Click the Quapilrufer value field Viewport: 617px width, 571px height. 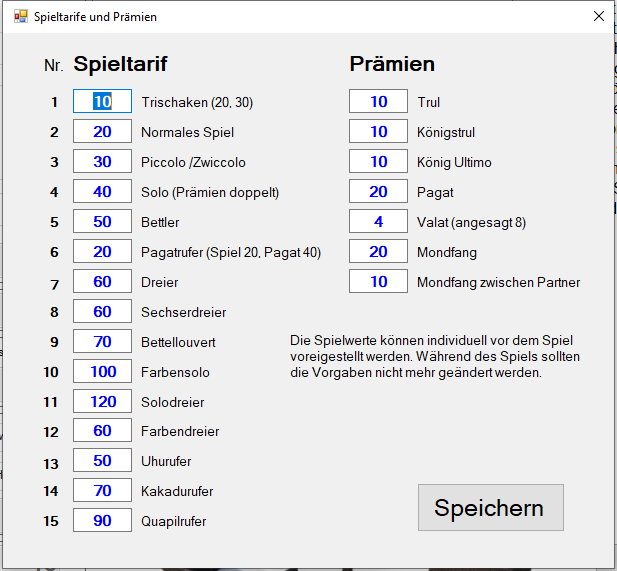102,521
